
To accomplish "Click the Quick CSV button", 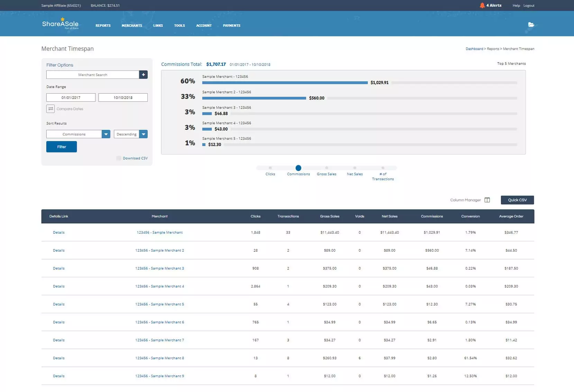I will point(517,200).
